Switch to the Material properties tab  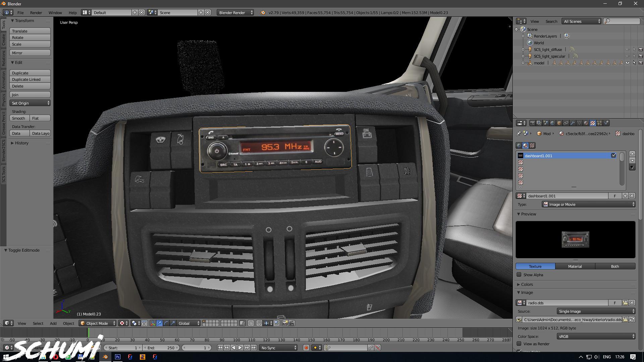point(586,123)
